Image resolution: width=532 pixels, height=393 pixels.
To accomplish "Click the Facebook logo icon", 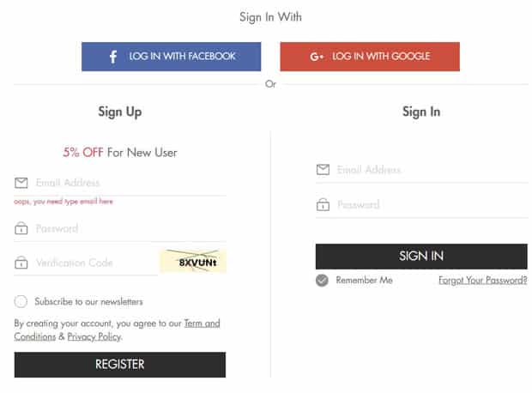I will pos(113,57).
